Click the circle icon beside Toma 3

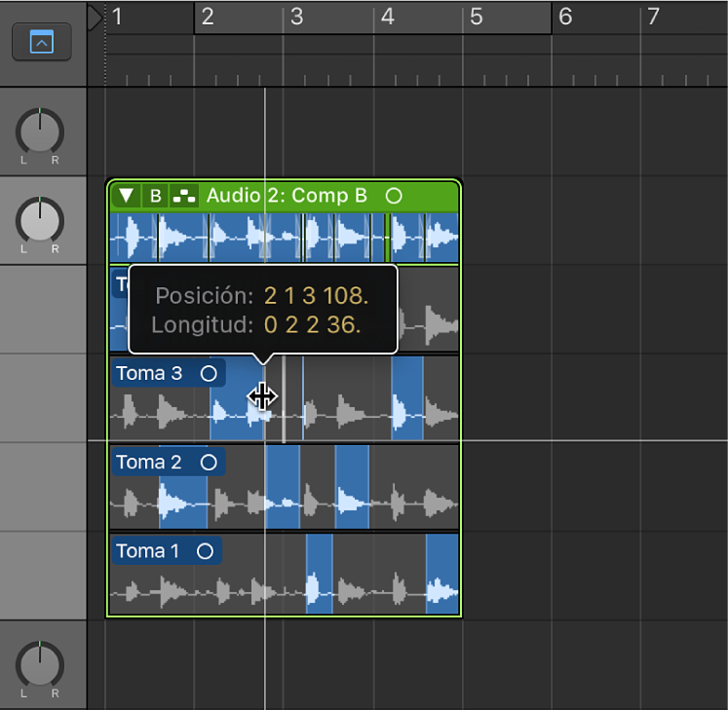click(208, 373)
